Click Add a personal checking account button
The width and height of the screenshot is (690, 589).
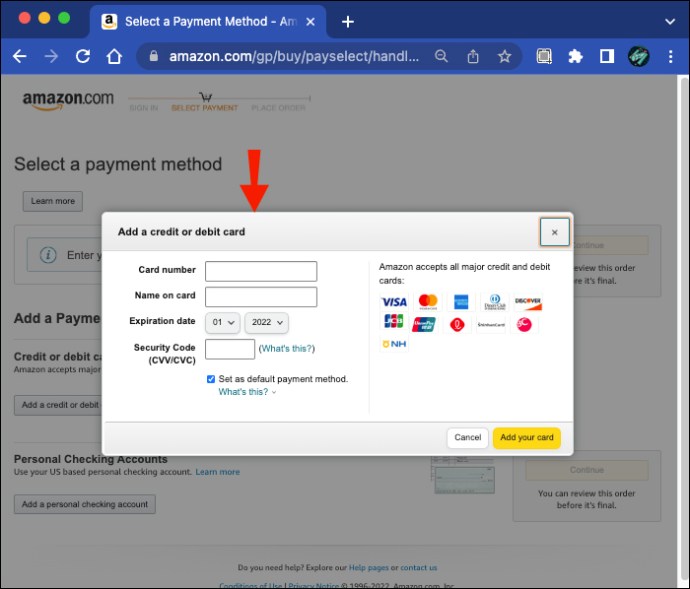85,504
